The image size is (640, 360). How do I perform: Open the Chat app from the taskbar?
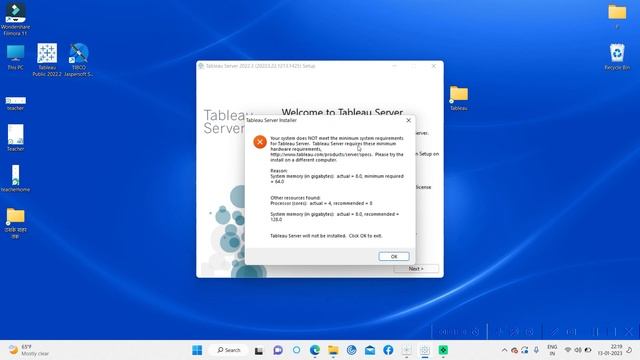278,350
